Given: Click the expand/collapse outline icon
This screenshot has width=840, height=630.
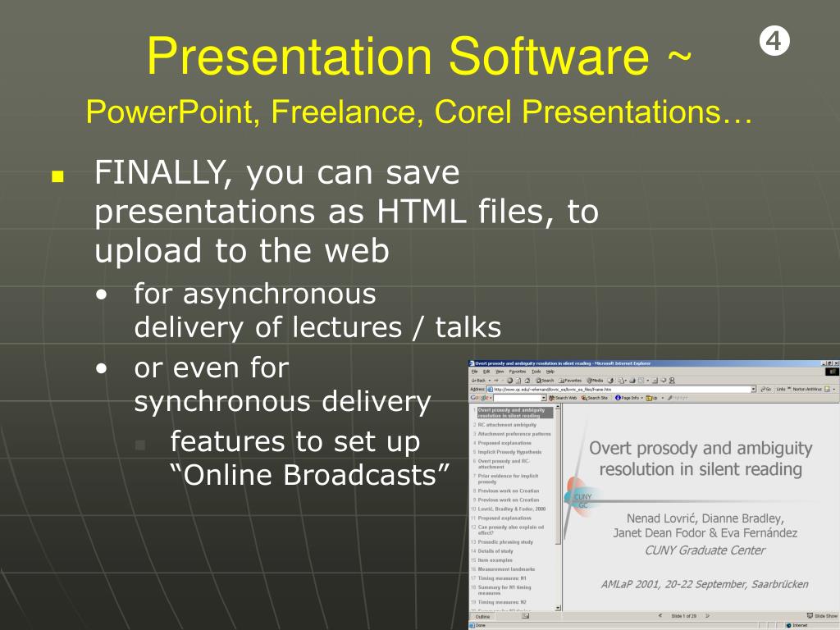Looking at the screenshot, I should 526,617.
